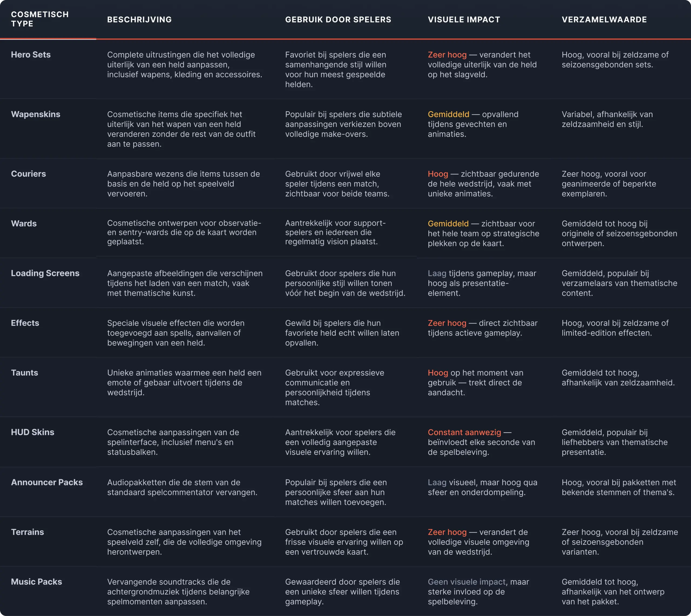Click the orange 'Constant aanwezig' text
Image resolution: width=691 pixels, height=616 pixels.
[x=464, y=432]
